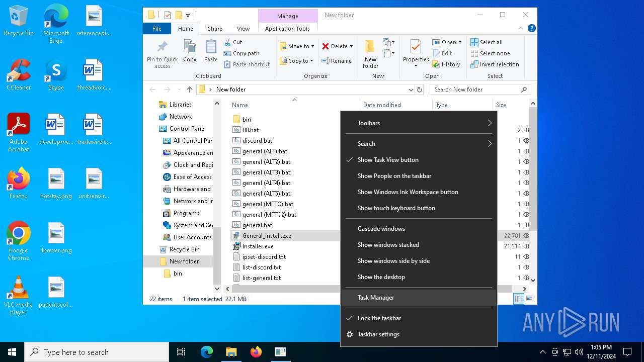Select Recycle Bin in navigation pane
The image size is (644, 362).
[184, 249]
